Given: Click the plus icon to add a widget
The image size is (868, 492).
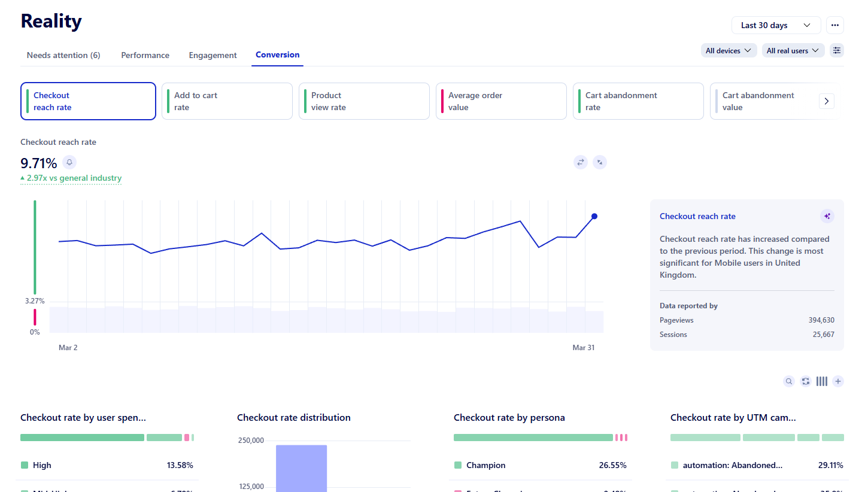Looking at the screenshot, I should [838, 381].
